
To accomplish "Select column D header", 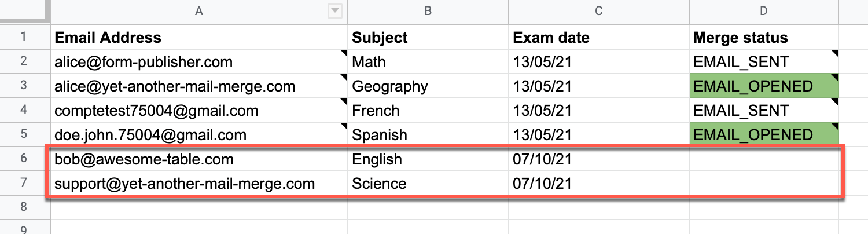I will click(764, 10).
